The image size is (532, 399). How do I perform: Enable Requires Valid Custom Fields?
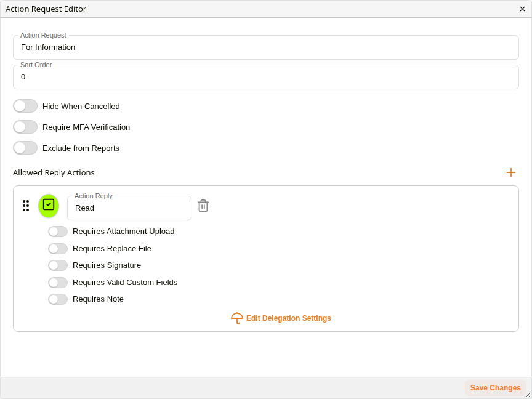[x=58, y=282]
